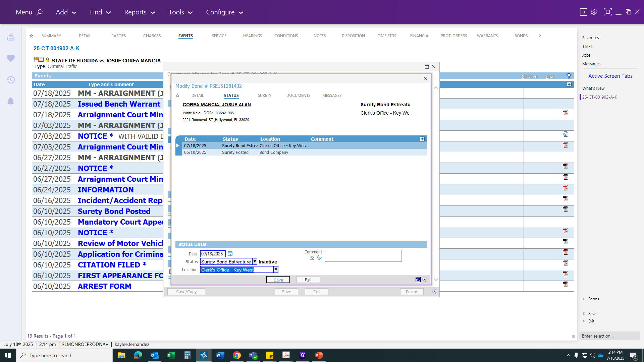Open PDF for Arraignment Court Minutes 07/18/2025
Screen dimensions: 644x362
565,113
